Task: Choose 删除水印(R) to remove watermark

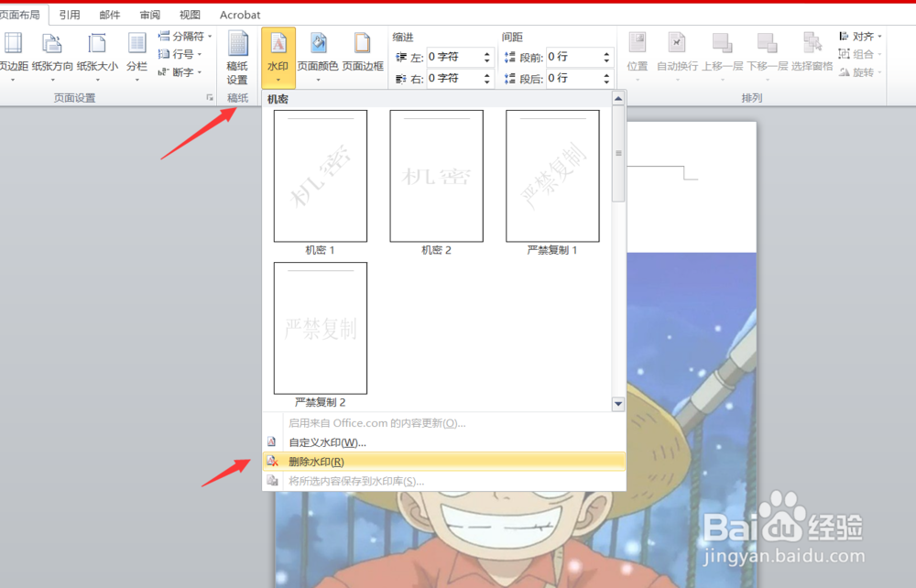Action: 444,462
